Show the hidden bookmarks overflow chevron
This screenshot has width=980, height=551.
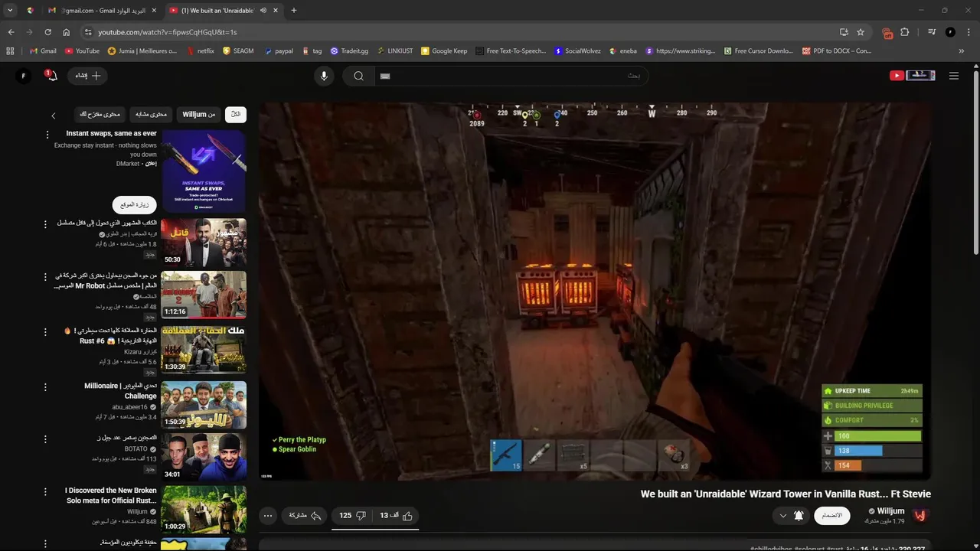pos(962,51)
